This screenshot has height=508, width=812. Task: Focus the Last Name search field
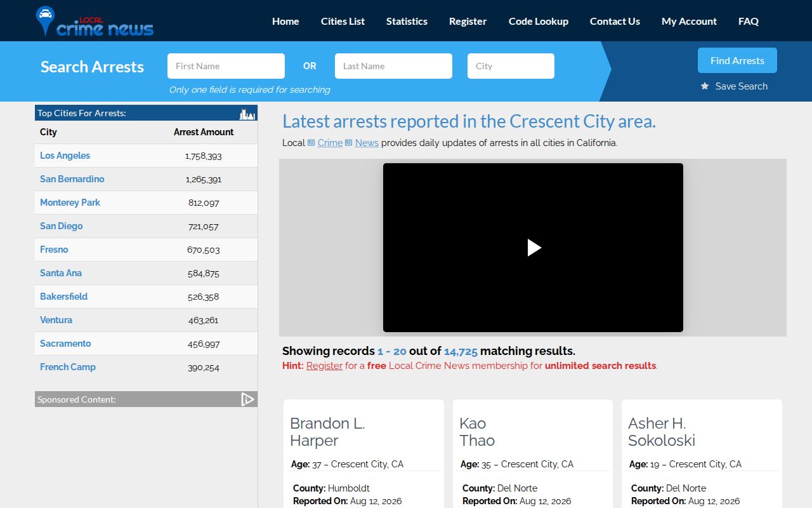(x=393, y=66)
